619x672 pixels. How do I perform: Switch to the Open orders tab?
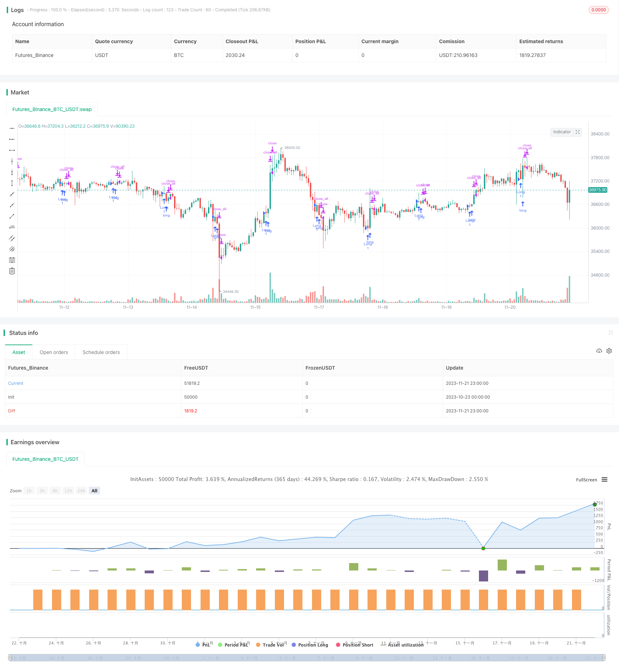53,352
